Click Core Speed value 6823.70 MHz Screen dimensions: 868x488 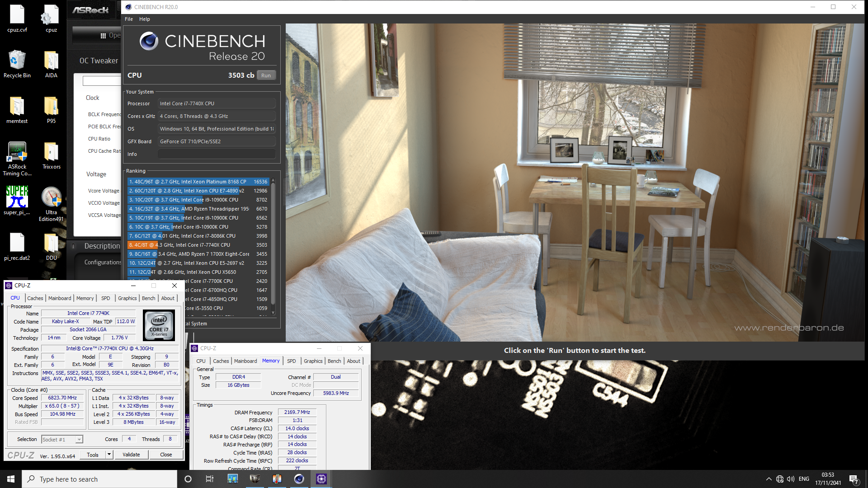pyautogui.click(x=62, y=398)
